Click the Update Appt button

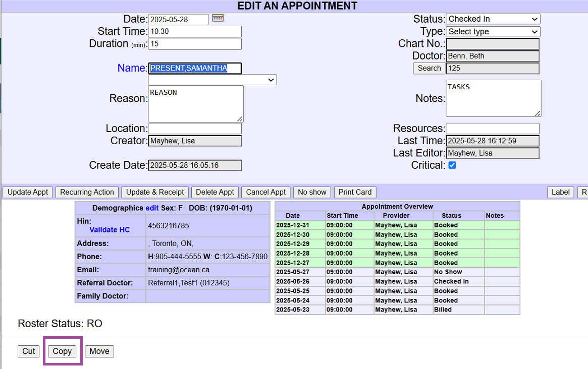[x=27, y=192]
